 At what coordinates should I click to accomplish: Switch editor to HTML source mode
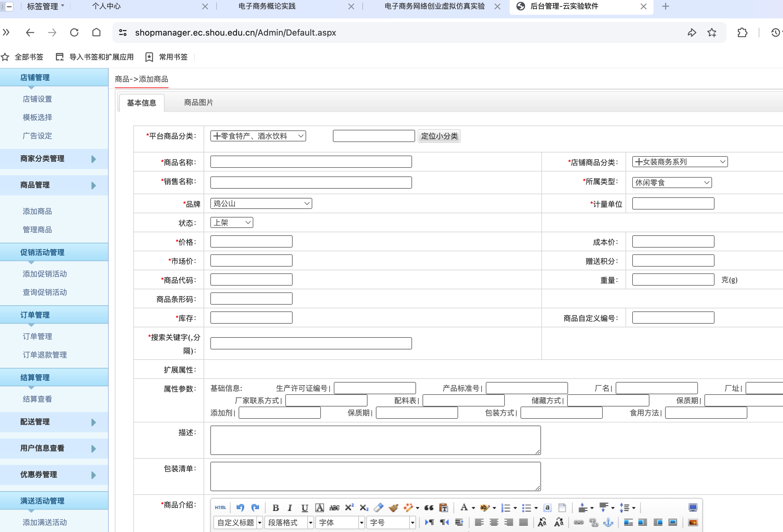tap(220, 507)
